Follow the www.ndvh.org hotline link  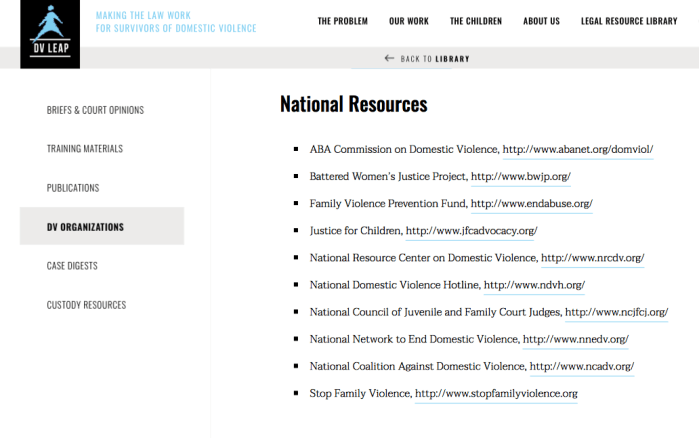tap(534, 285)
